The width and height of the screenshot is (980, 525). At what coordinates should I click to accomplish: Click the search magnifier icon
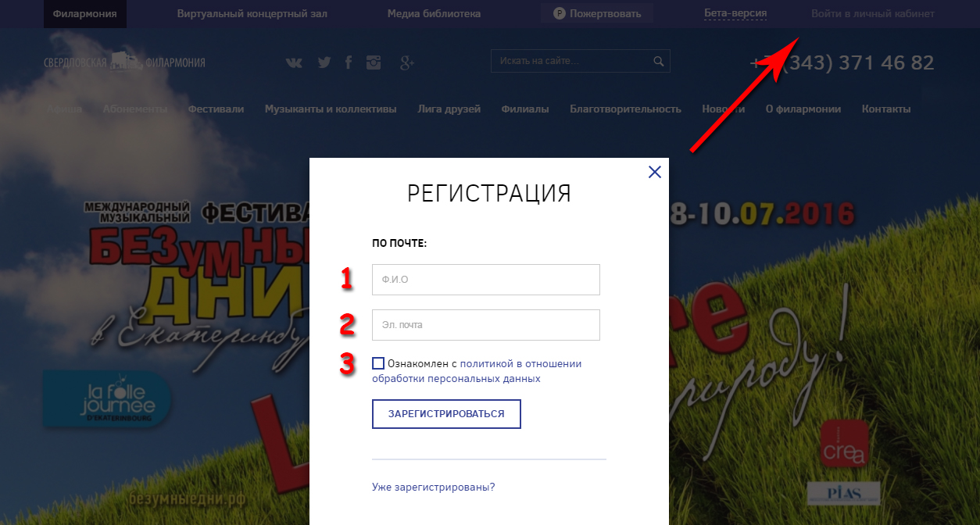click(659, 61)
